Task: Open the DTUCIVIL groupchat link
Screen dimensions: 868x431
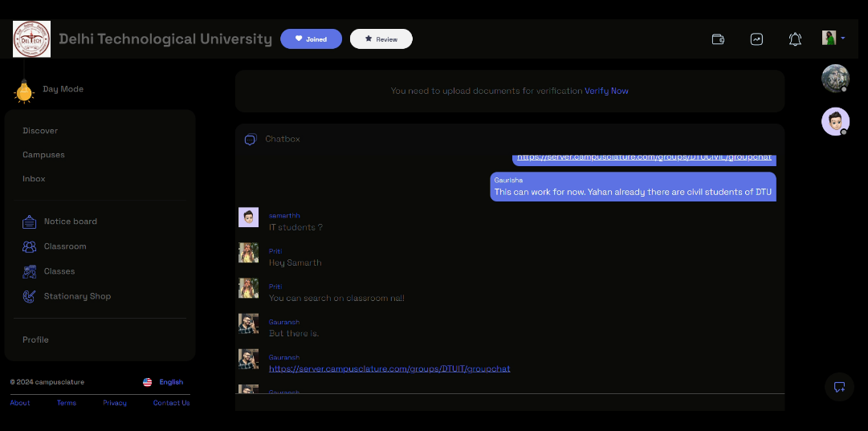Action: pyautogui.click(x=644, y=157)
